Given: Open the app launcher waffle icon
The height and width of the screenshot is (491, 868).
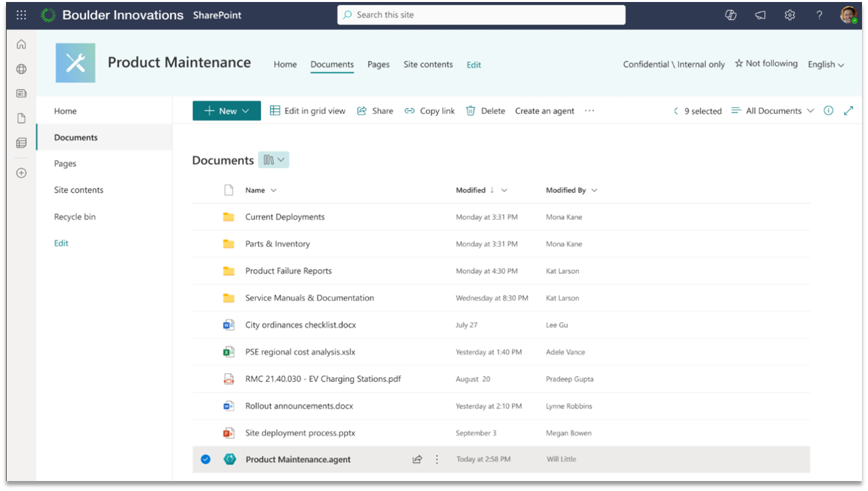Looking at the screenshot, I should click(x=21, y=15).
